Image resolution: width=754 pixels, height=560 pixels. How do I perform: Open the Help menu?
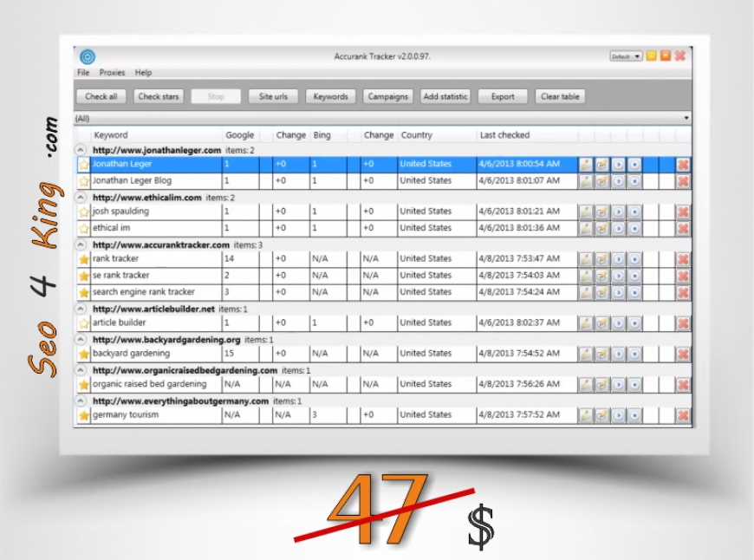click(143, 72)
